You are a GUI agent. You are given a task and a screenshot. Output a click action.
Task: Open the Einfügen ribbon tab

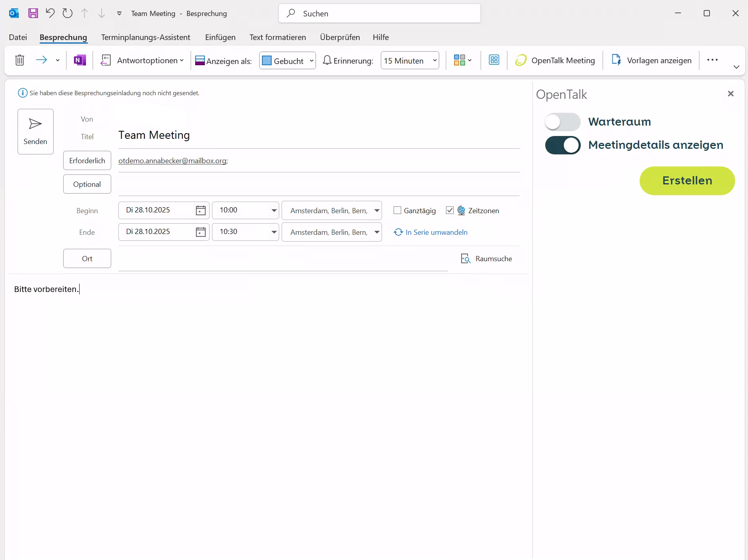pos(220,37)
